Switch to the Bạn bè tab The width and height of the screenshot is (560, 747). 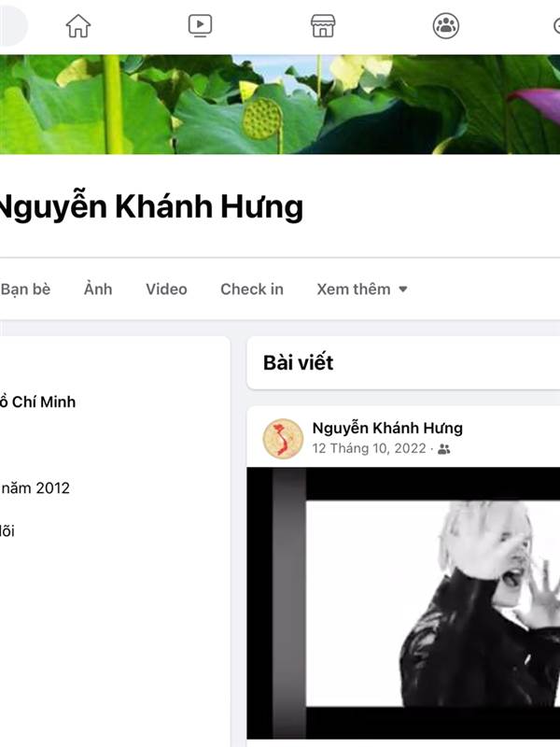point(25,289)
